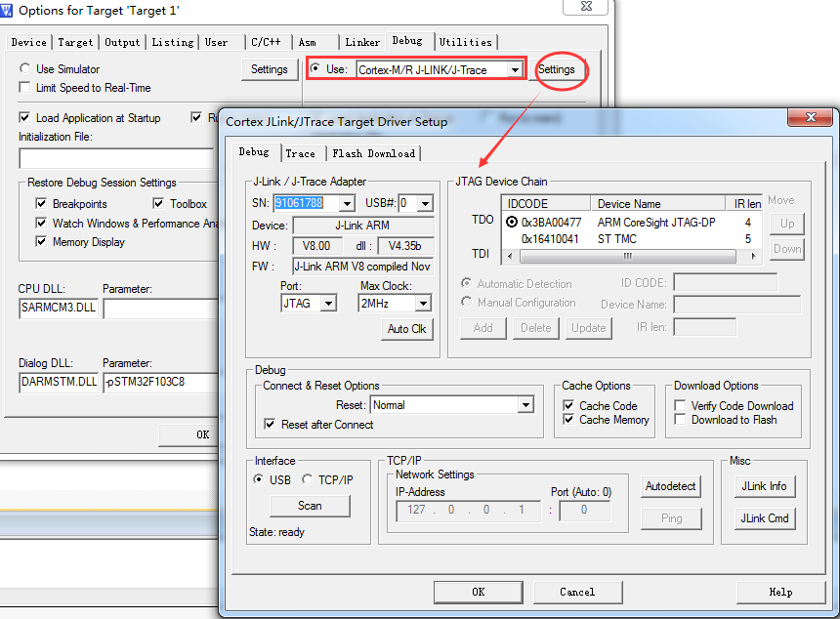Screen dimensions: 840x619
Task: Uncheck the Memory Display option
Action: tap(41, 241)
